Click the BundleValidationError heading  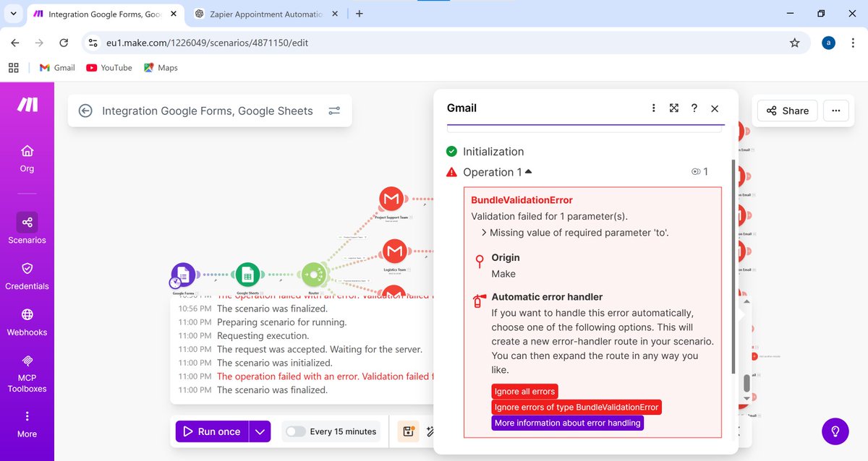pyautogui.click(x=522, y=200)
